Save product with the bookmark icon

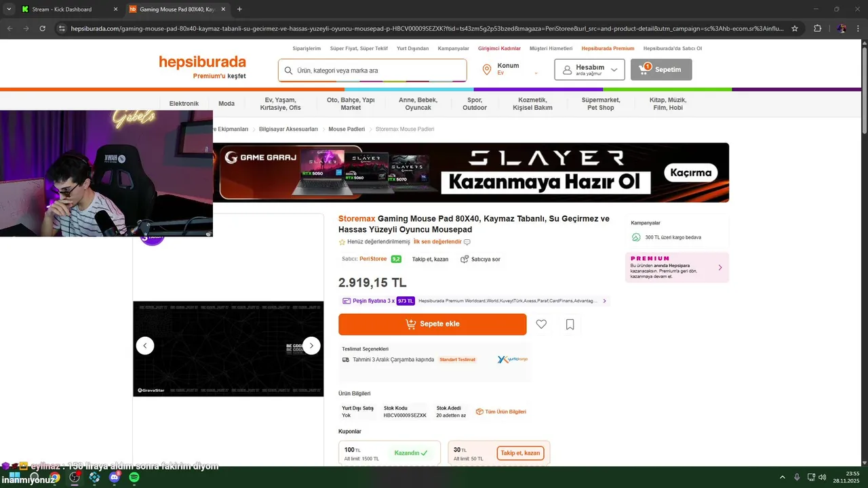(x=570, y=324)
